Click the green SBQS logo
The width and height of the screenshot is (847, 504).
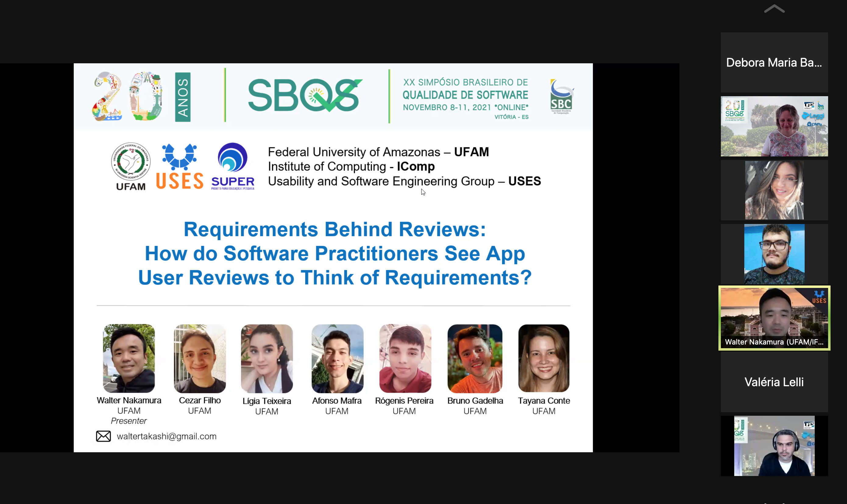click(x=305, y=95)
